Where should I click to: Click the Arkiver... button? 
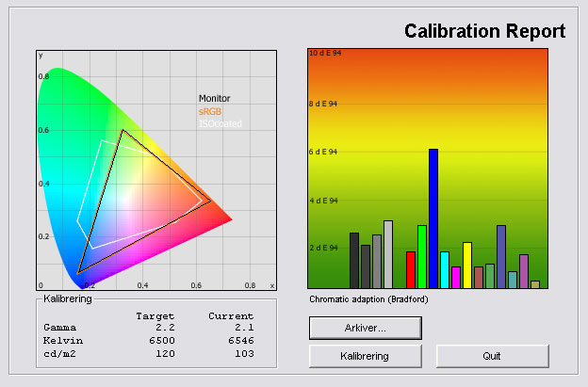click(365, 327)
